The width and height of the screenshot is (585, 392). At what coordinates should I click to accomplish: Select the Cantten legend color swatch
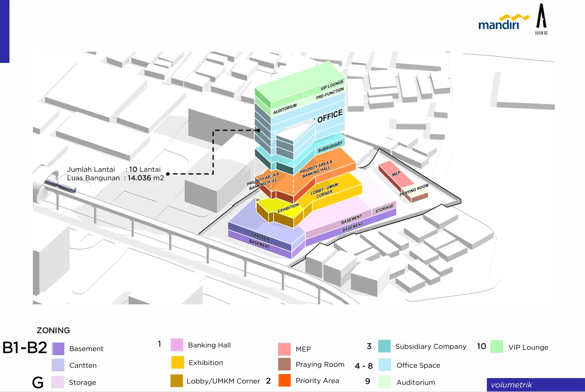[x=58, y=365]
